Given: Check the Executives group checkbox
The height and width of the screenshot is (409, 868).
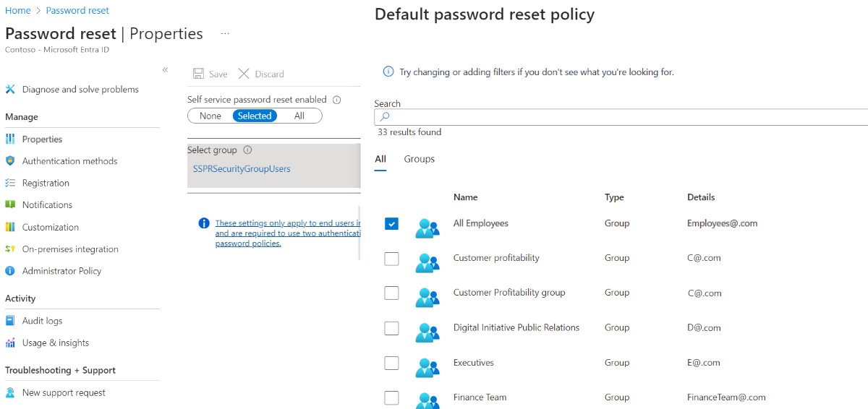Looking at the screenshot, I should click(x=391, y=363).
